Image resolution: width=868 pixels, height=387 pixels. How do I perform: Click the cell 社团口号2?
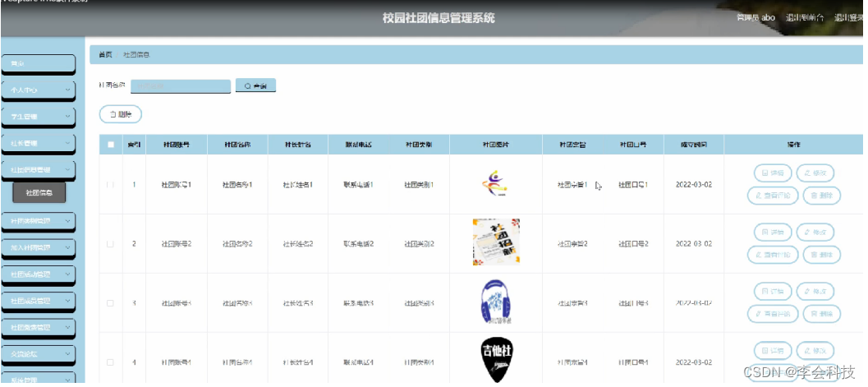(x=633, y=244)
